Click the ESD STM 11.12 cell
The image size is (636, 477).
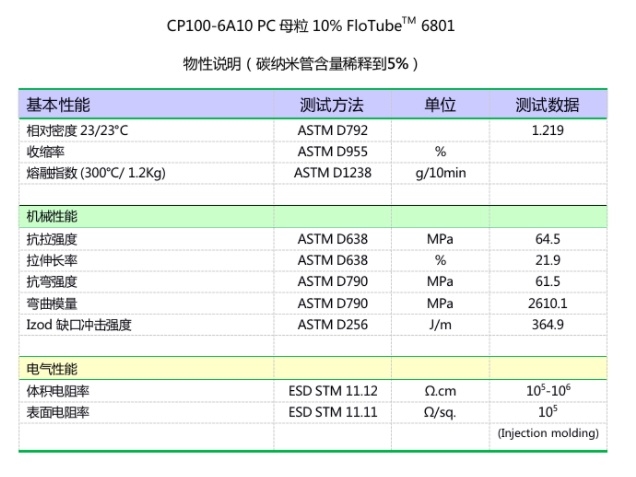pyautogui.click(x=331, y=391)
